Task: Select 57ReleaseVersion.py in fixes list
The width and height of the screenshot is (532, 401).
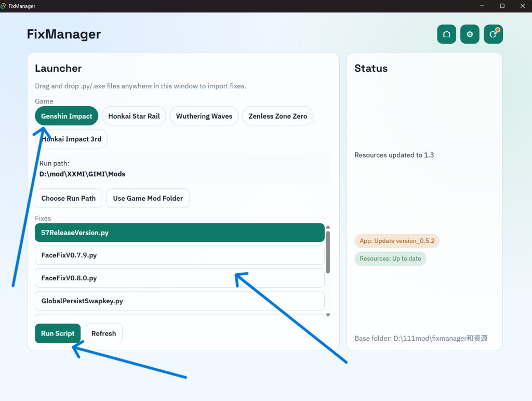Action: [x=179, y=232]
